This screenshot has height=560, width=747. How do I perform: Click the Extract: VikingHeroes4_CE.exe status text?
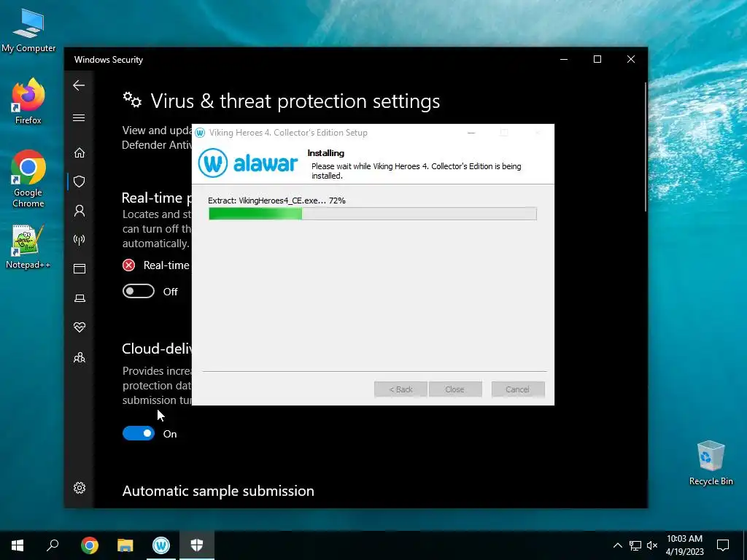(276, 201)
